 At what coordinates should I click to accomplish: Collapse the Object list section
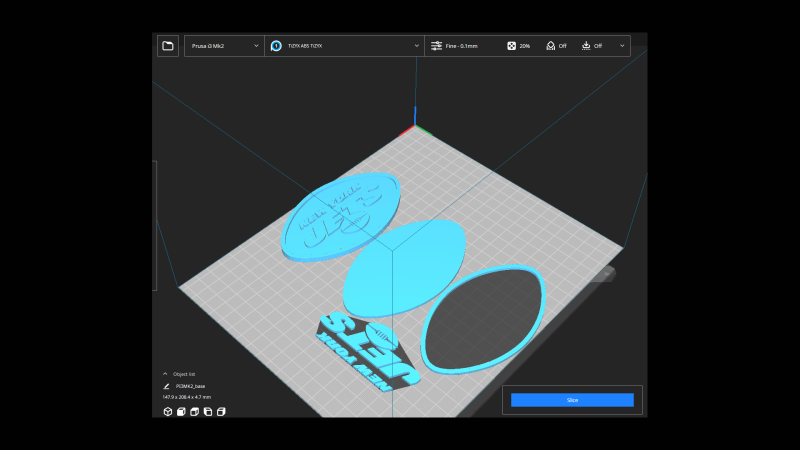pos(165,374)
